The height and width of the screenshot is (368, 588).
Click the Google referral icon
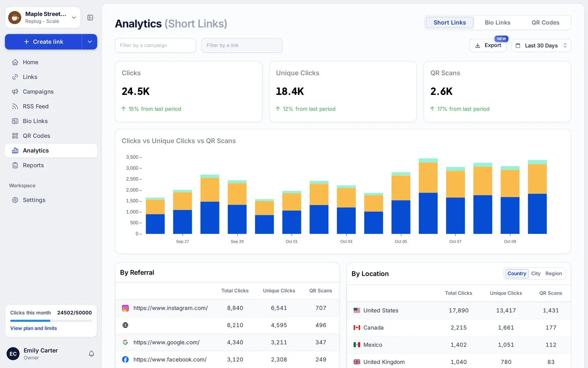pos(125,342)
